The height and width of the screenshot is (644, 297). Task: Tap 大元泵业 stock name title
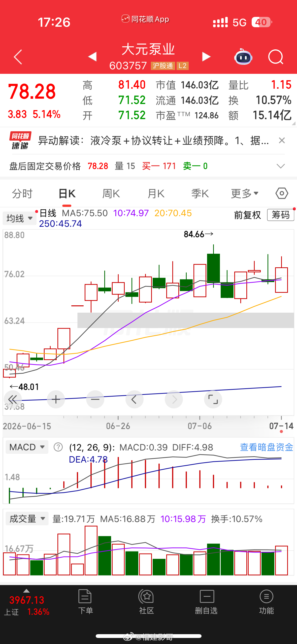[x=148, y=49]
